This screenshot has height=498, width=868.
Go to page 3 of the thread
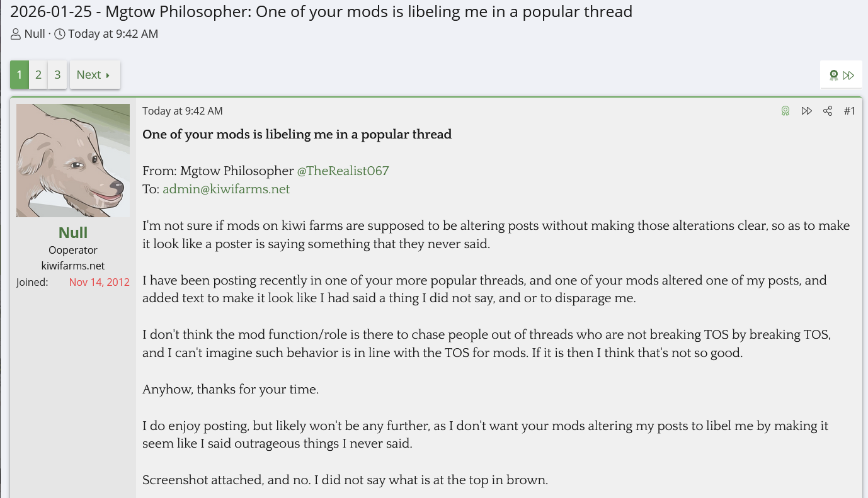tap(57, 75)
